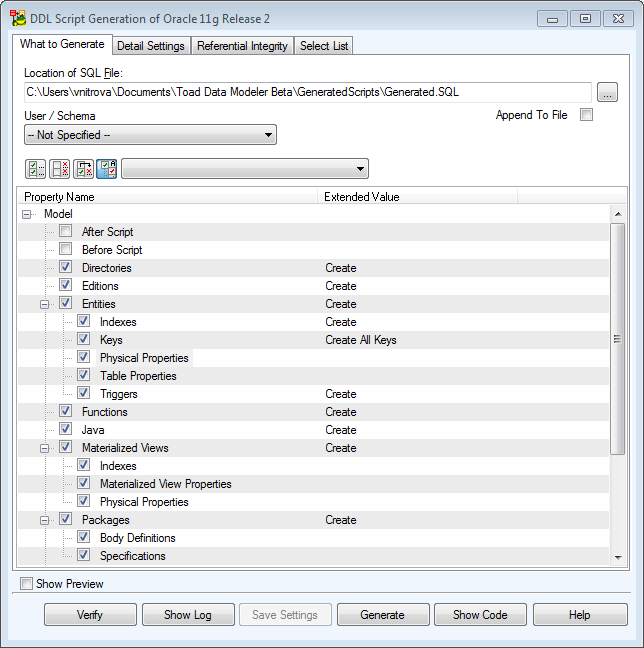Browse for SQL file location with ellipsis button
Image resolution: width=644 pixels, height=648 pixels.
(x=607, y=92)
